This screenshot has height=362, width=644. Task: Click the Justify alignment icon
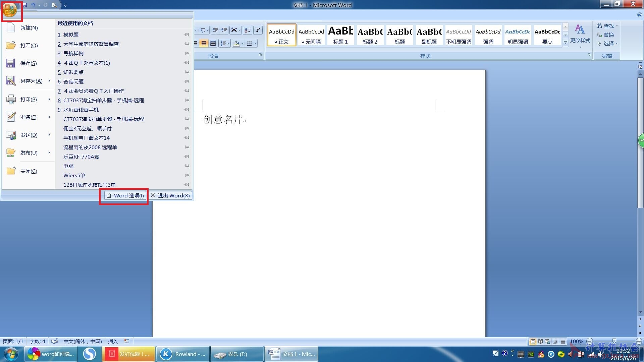pyautogui.click(x=204, y=44)
